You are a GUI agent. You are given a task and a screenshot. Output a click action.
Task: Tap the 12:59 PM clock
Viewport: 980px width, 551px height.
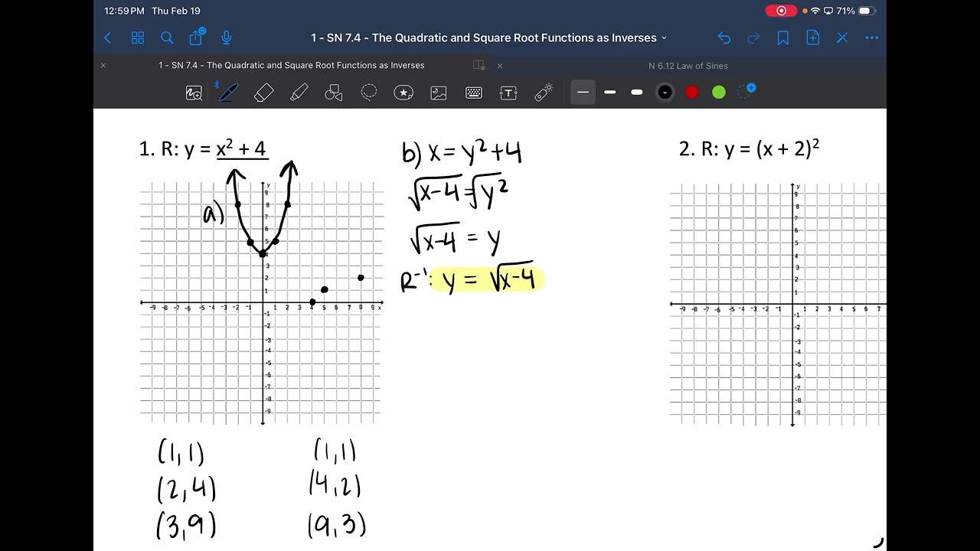pyautogui.click(x=124, y=11)
